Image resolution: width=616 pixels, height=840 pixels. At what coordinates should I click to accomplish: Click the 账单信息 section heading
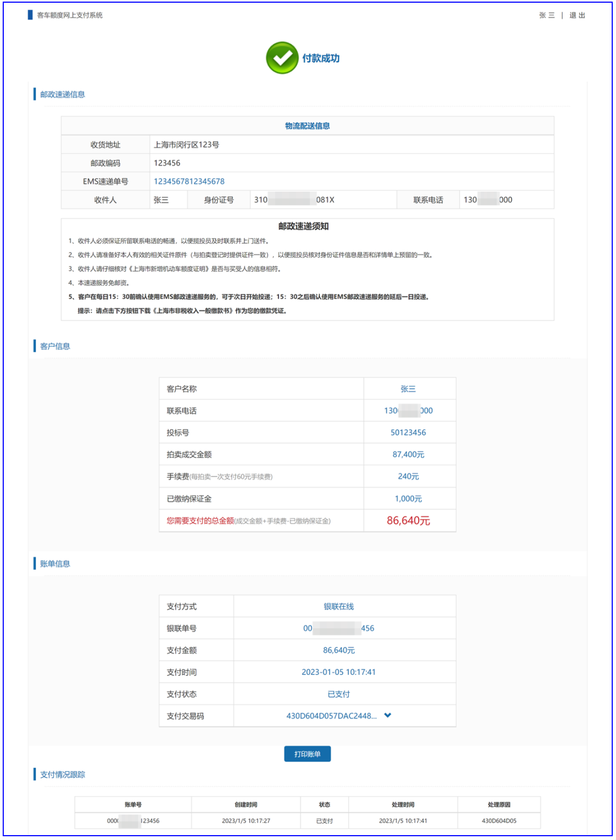[x=55, y=564]
